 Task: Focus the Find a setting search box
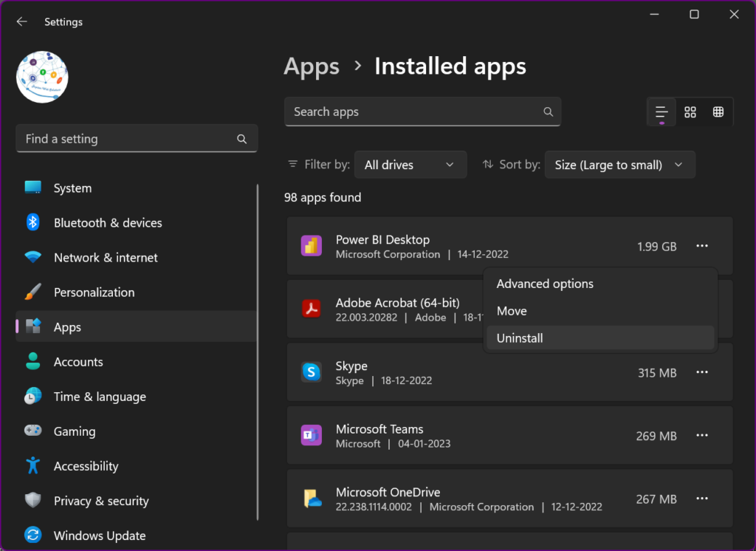click(137, 139)
